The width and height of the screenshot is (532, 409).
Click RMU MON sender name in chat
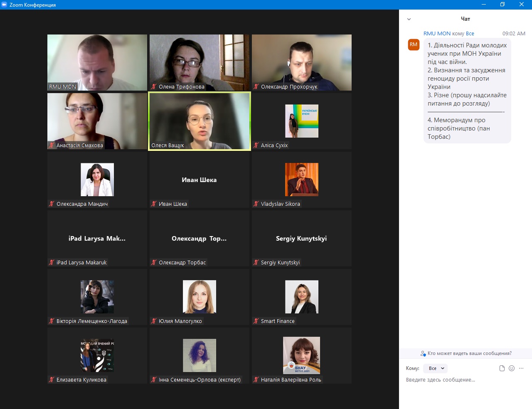[x=437, y=34]
